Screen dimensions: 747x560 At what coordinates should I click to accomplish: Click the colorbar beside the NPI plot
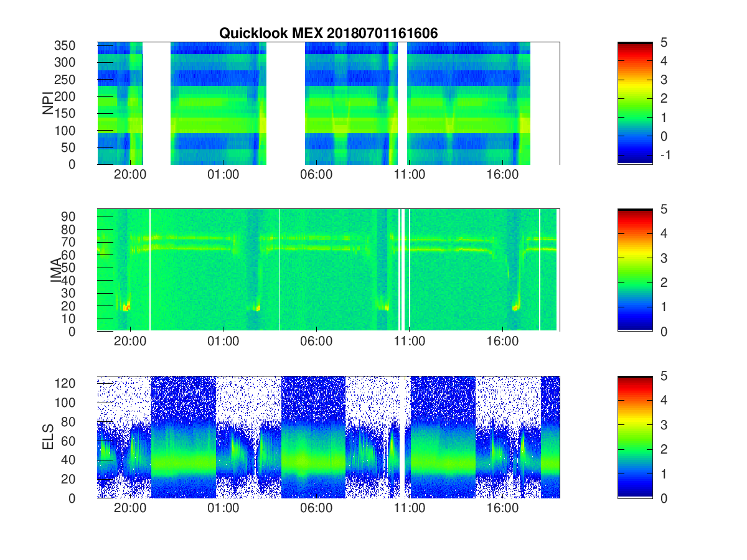point(635,103)
